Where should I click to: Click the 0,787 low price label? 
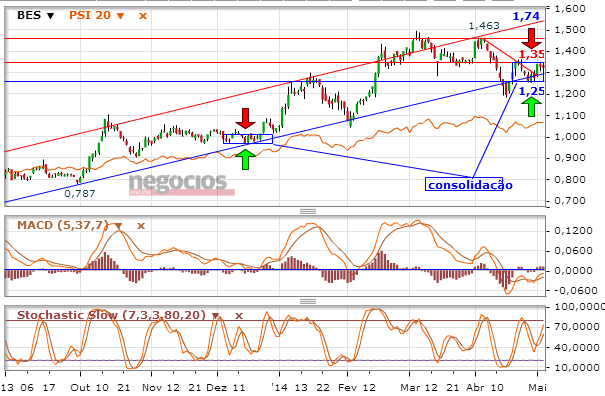pyautogui.click(x=79, y=193)
